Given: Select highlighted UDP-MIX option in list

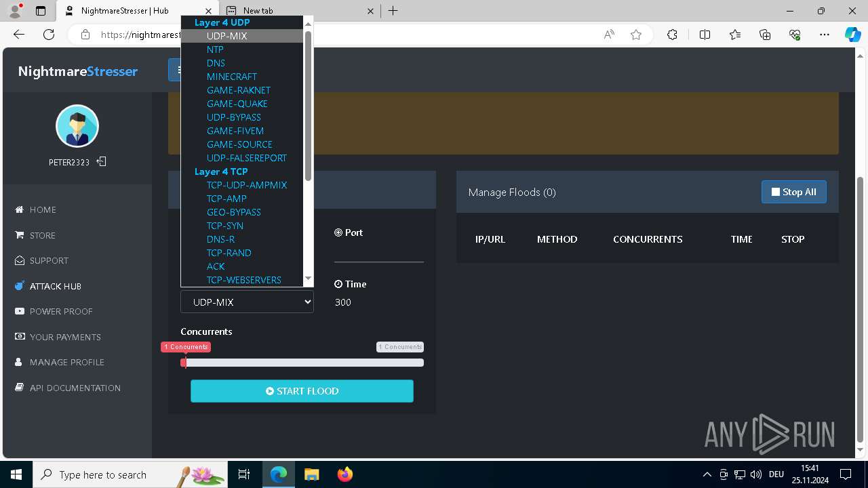Looking at the screenshot, I should 242,36.
